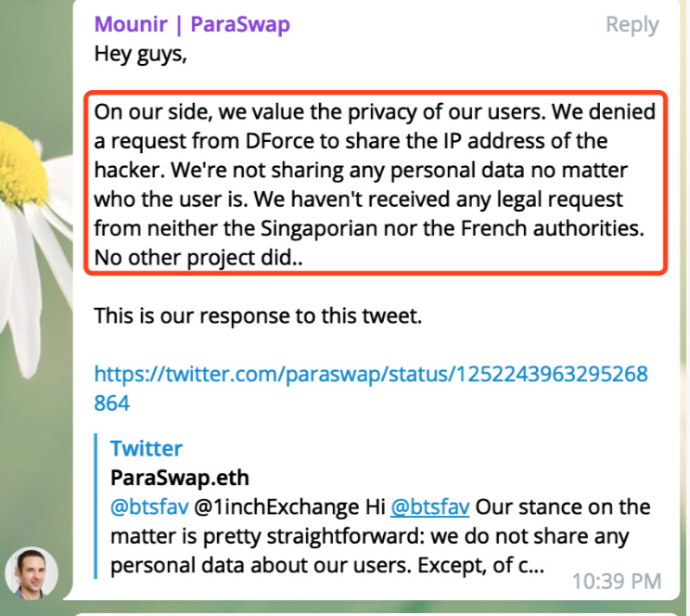Image resolution: width=690 pixels, height=616 pixels.
Task: Open the @btsfav mention before 'Our stance'
Action: pyautogui.click(x=429, y=507)
